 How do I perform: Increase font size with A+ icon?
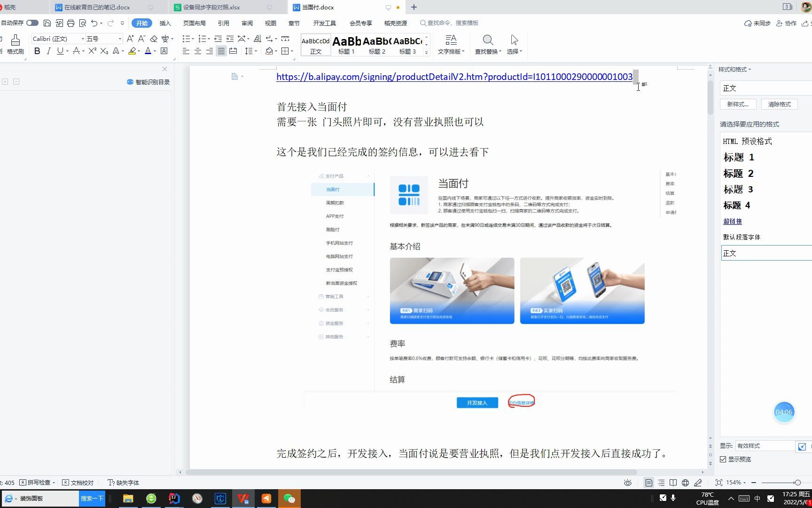coord(130,39)
